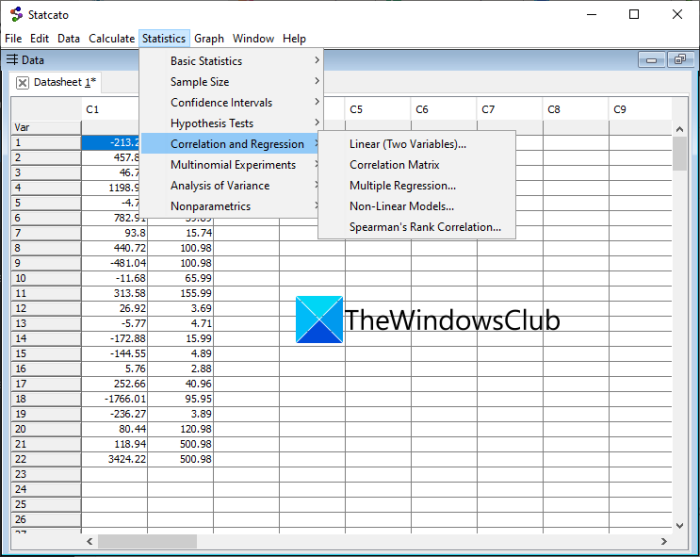Select cell with value 118.94

114,444
